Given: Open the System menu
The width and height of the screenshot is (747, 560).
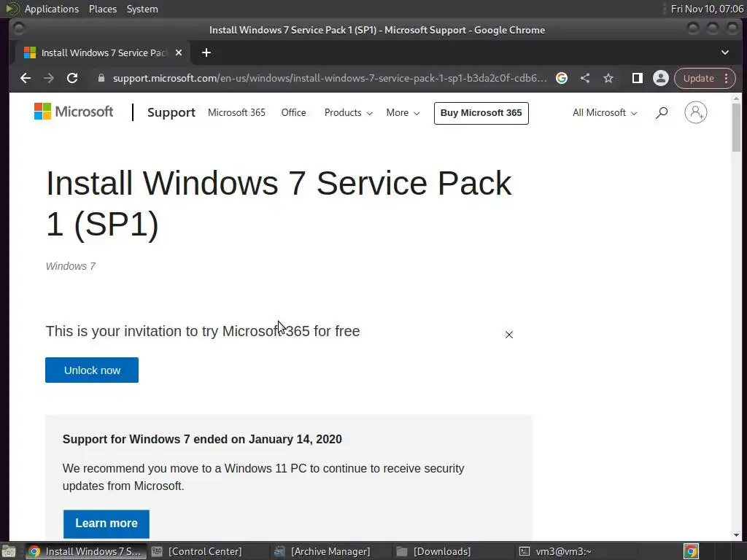Looking at the screenshot, I should click(x=142, y=9).
